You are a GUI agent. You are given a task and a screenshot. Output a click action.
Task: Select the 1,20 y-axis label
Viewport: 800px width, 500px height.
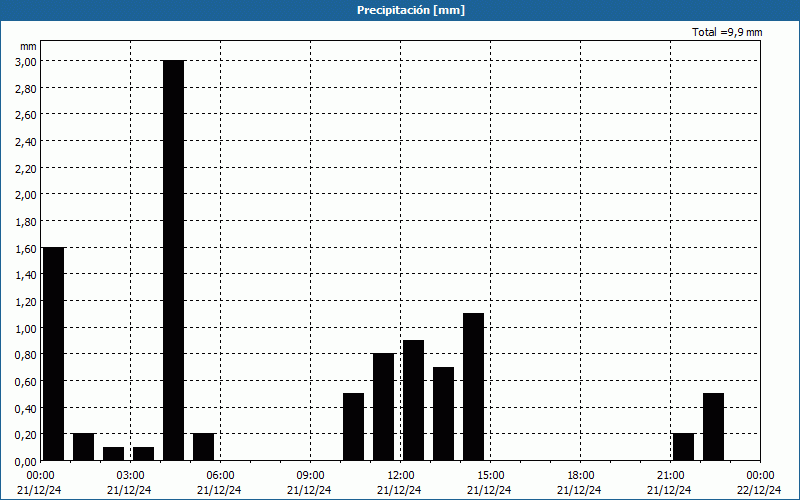pos(26,301)
